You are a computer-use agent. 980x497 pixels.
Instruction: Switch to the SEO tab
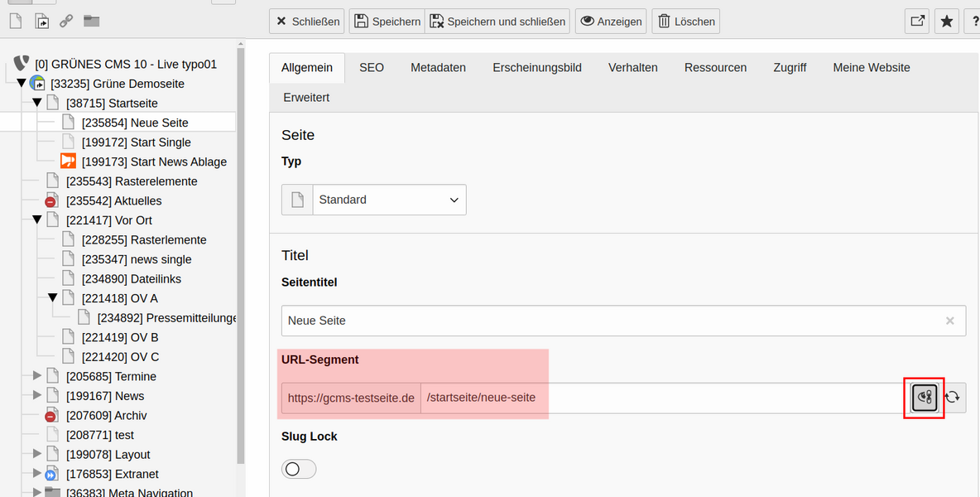tap(372, 68)
